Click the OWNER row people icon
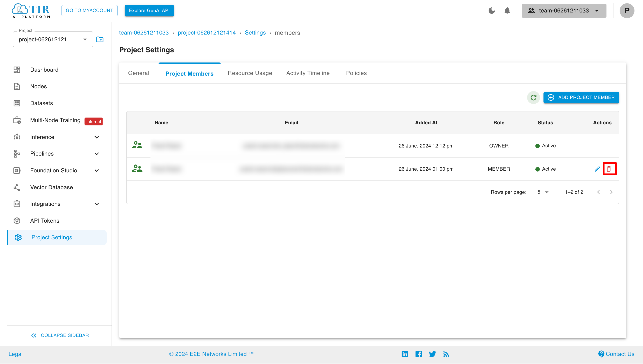This screenshot has width=643, height=364. tap(137, 145)
